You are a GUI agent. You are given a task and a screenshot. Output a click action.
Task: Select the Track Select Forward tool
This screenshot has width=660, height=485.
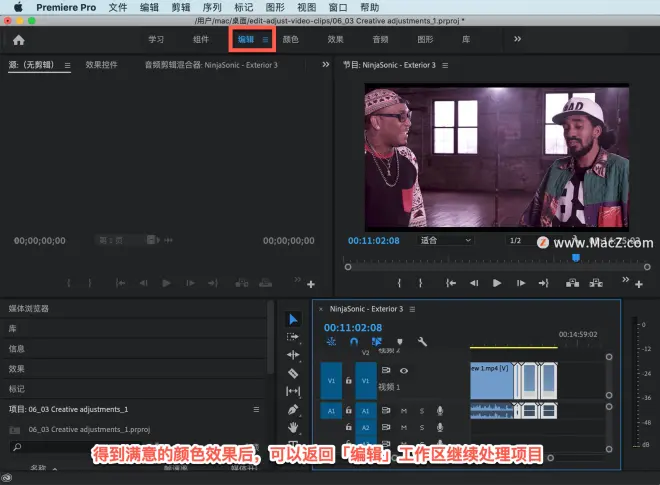click(293, 337)
